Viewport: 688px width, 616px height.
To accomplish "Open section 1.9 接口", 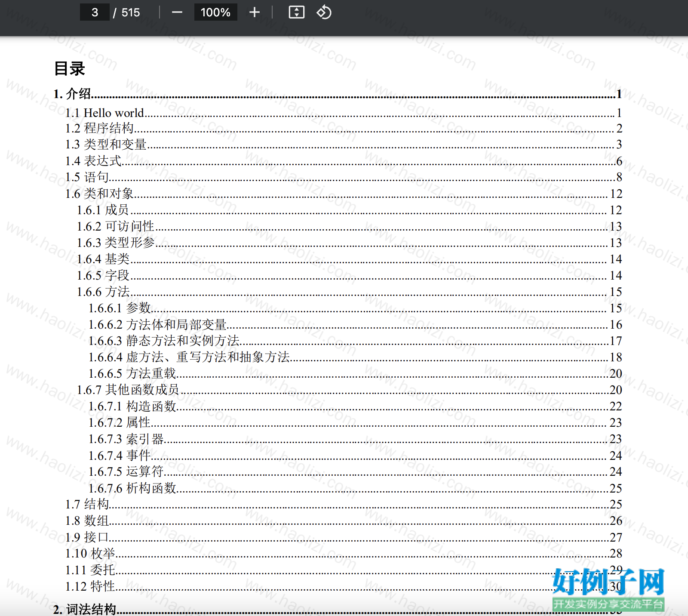I will point(344,537).
